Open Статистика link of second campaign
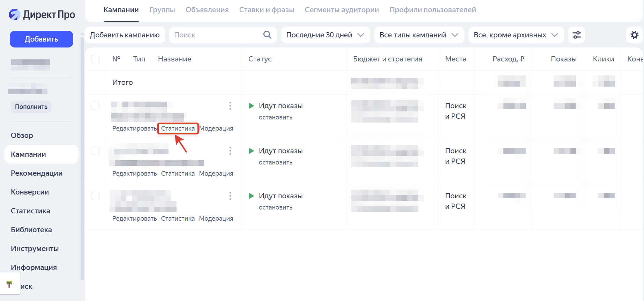This screenshot has height=301, width=644. (x=178, y=174)
